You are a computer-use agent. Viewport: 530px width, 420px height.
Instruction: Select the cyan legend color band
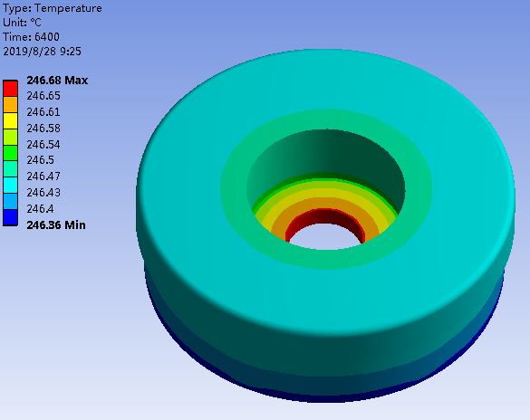point(11,186)
